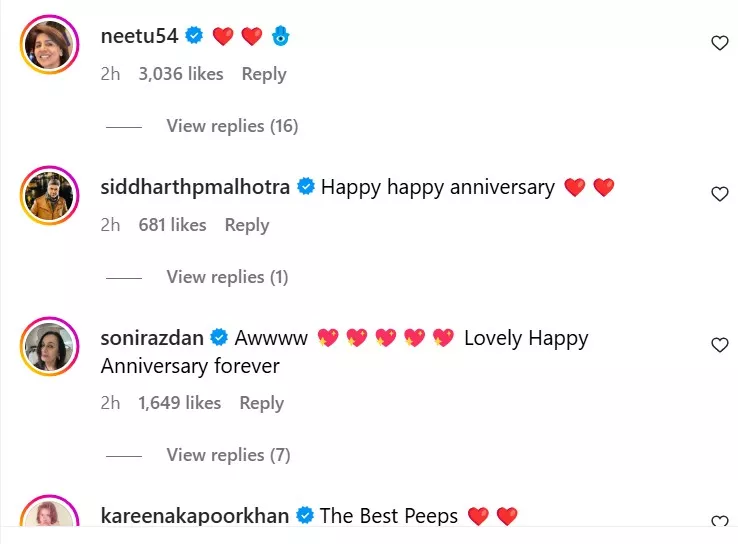Show the 7 replies under sonirazdan

point(228,455)
